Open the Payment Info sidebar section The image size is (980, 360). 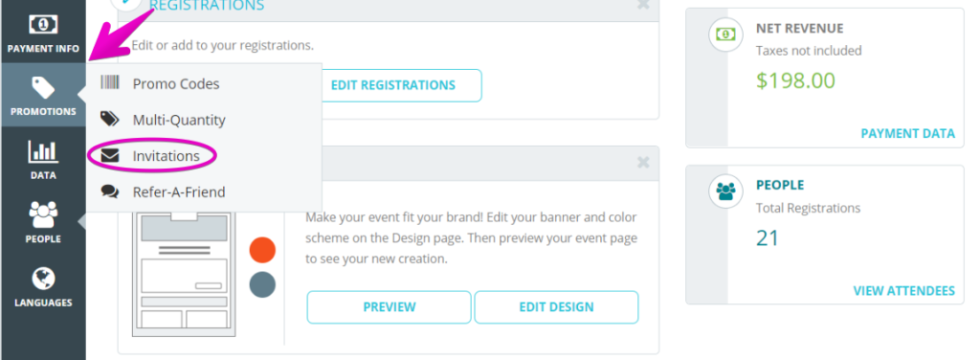coord(43,32)
